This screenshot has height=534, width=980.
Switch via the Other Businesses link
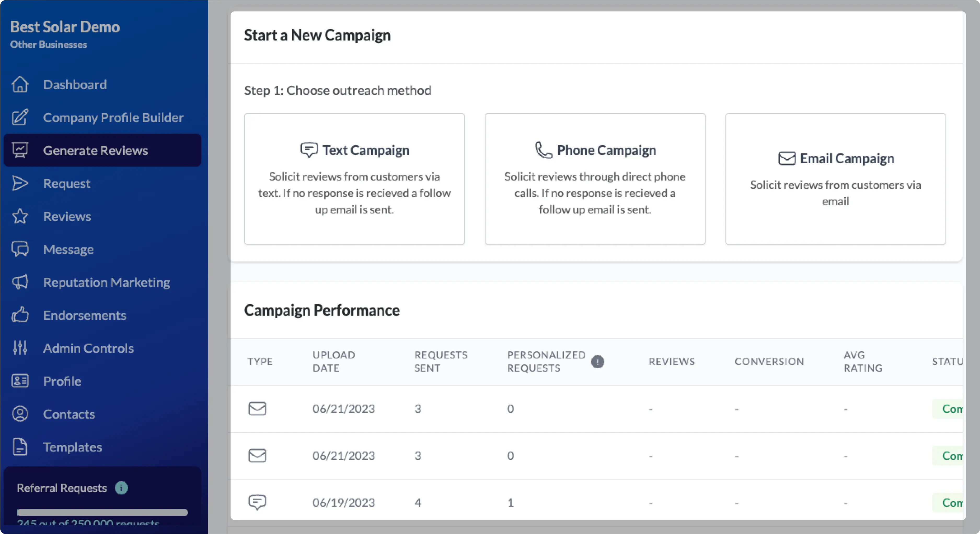[x=48, y=44]
